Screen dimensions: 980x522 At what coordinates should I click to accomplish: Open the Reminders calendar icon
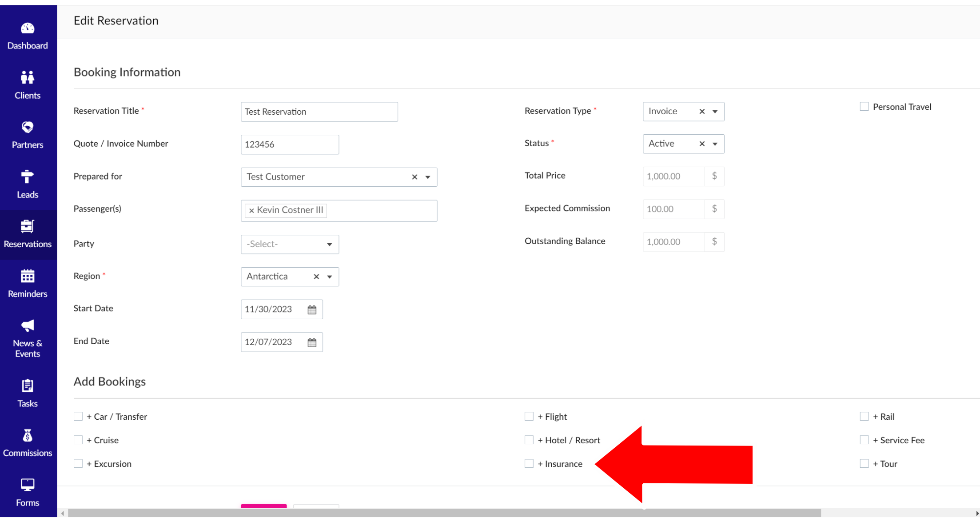(28, 277)
